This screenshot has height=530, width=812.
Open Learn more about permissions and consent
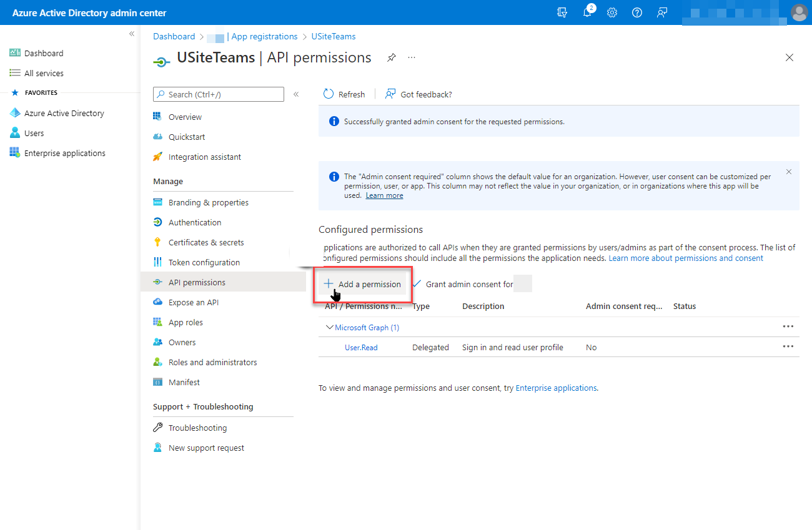pyautogui.click(x=686, y=258)
